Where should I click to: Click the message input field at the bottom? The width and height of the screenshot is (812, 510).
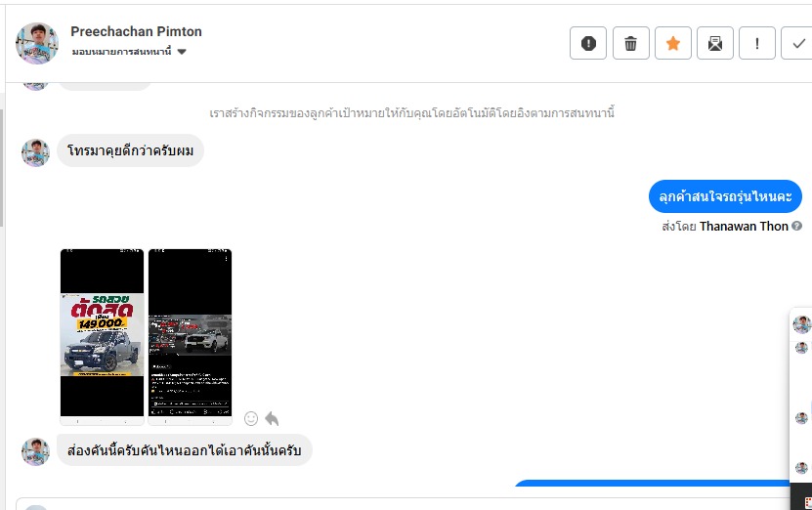404,504
